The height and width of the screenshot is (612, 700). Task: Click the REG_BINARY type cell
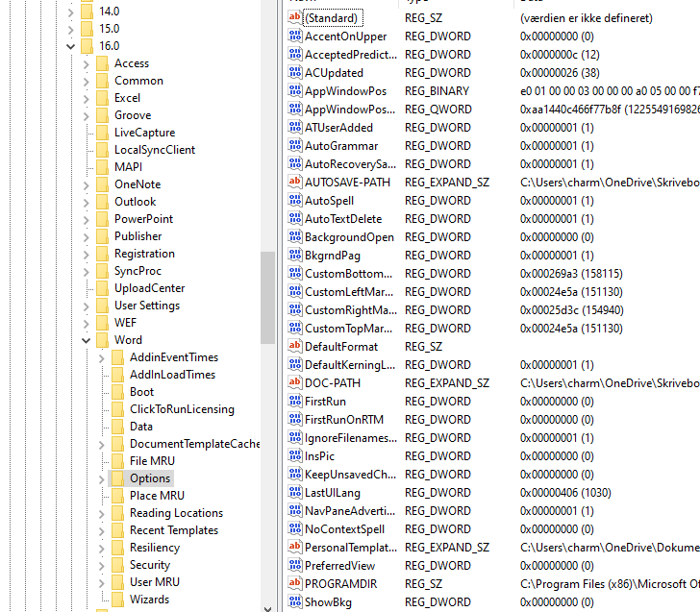click(x=437, y=90)
